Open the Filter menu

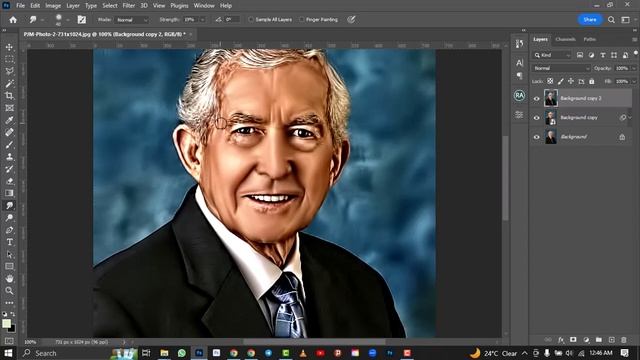pyautogui.click(x=129, y=6)
